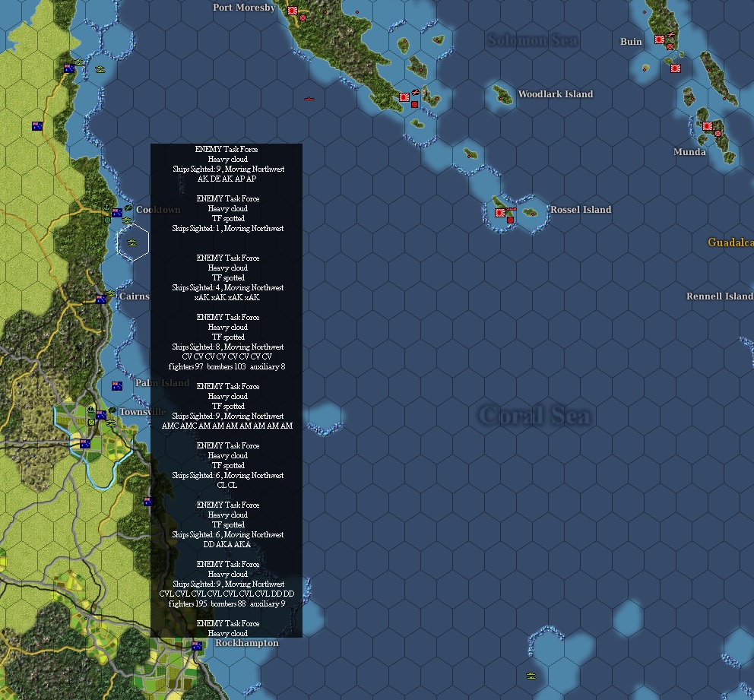The width and height of the screenshot is (754, 700).
Task: Click the small island hex east of Rossel Island flag
Action: (531, 213)
